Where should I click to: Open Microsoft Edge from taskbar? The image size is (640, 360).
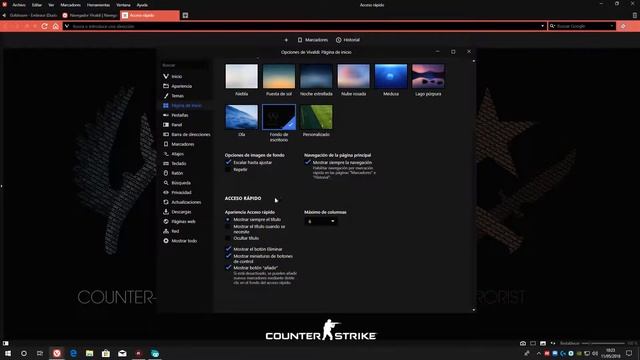coord(73,353)
